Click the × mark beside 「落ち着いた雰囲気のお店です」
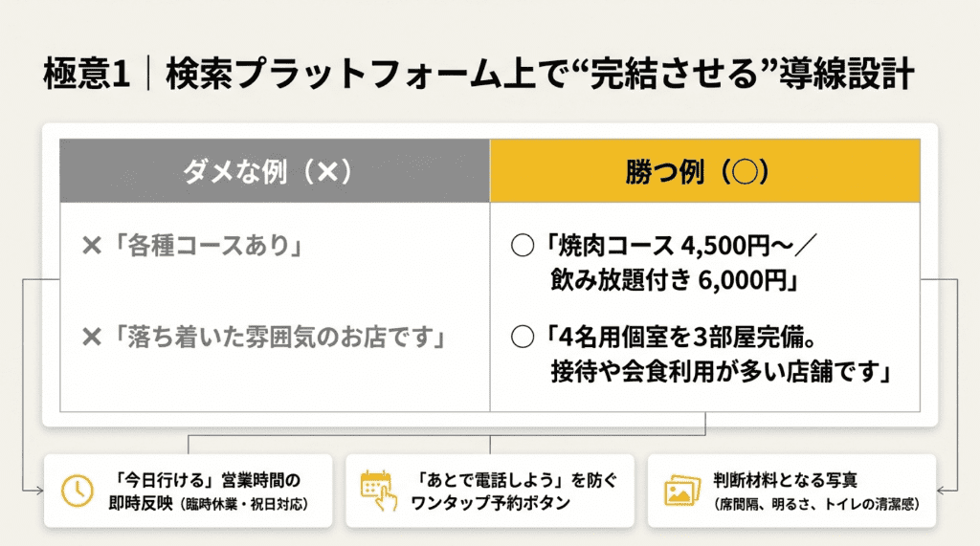The width and height of the screenshot is (980, 546). click(x=91, y=337)
